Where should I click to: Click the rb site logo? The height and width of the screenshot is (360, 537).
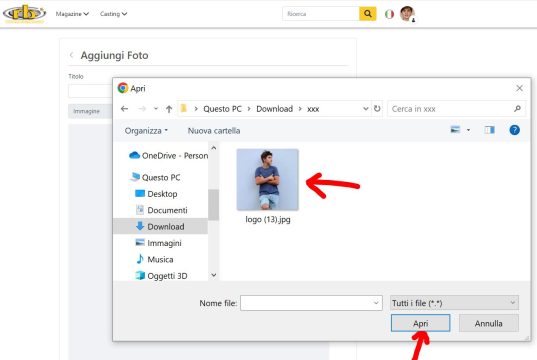[24, 14]
